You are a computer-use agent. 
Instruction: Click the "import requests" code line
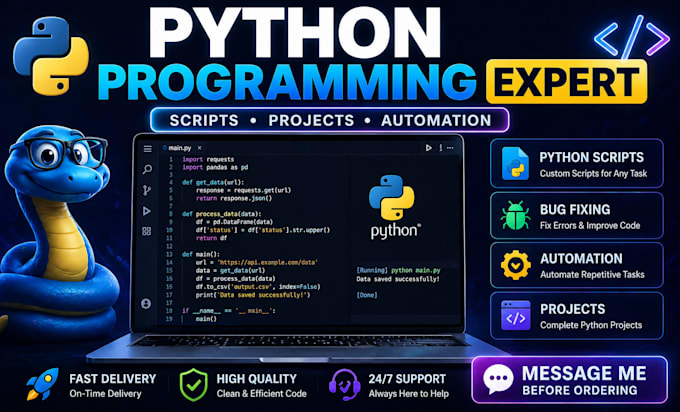click(x=208, y=159)
